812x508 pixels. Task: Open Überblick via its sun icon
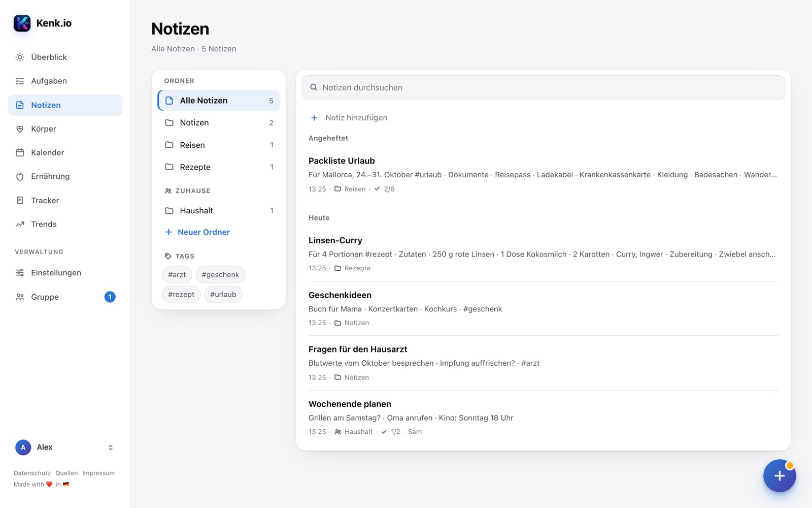point(20,57)
